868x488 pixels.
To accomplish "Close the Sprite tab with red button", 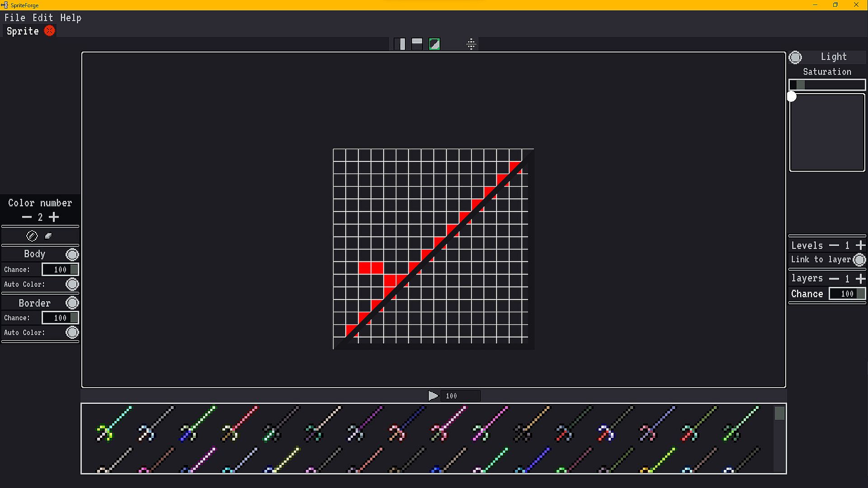I will pyautogui.click(x=49, y=31).
